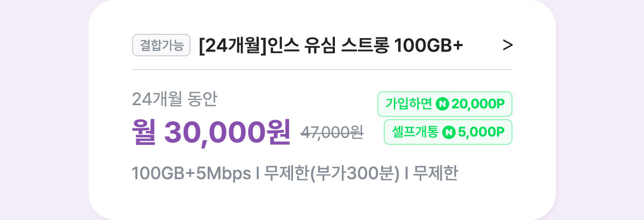Image resolution: width=644 pixels, height=220 pixels.
Task: Click the divider line under the plan title
Action: click(322, 70)
